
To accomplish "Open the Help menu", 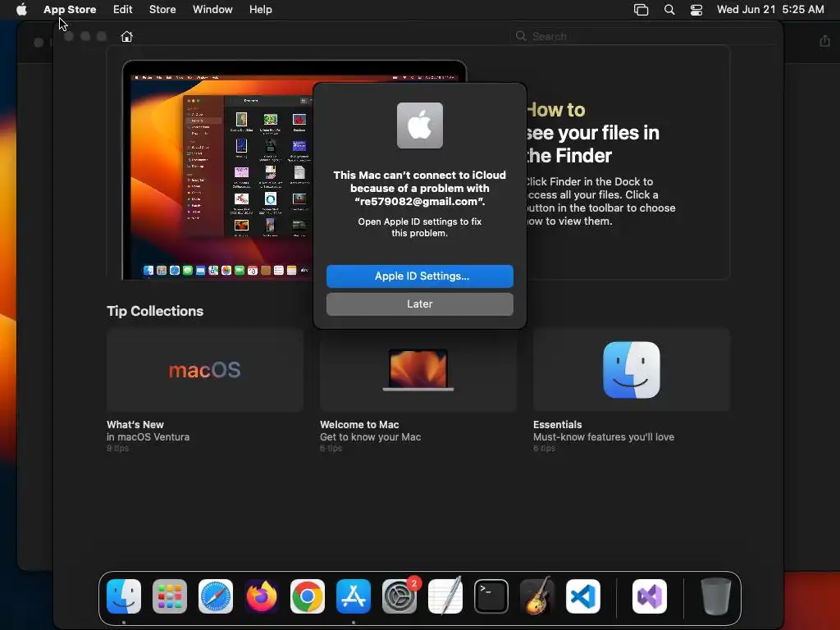I will pyautogui.click(x=260, y=9).
